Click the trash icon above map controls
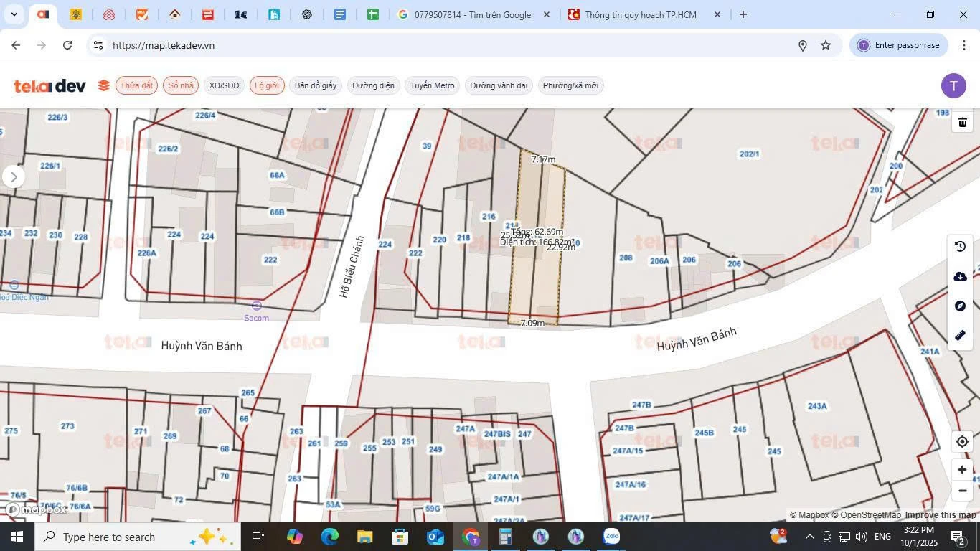The height and width of the screenshot is (551, 980). point(962,122)
